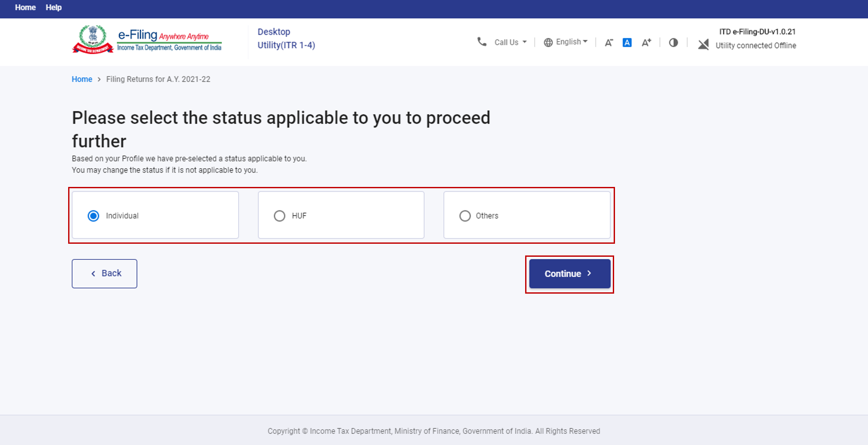
Task: Click the Home breadcrumb link
Action: 82,79
